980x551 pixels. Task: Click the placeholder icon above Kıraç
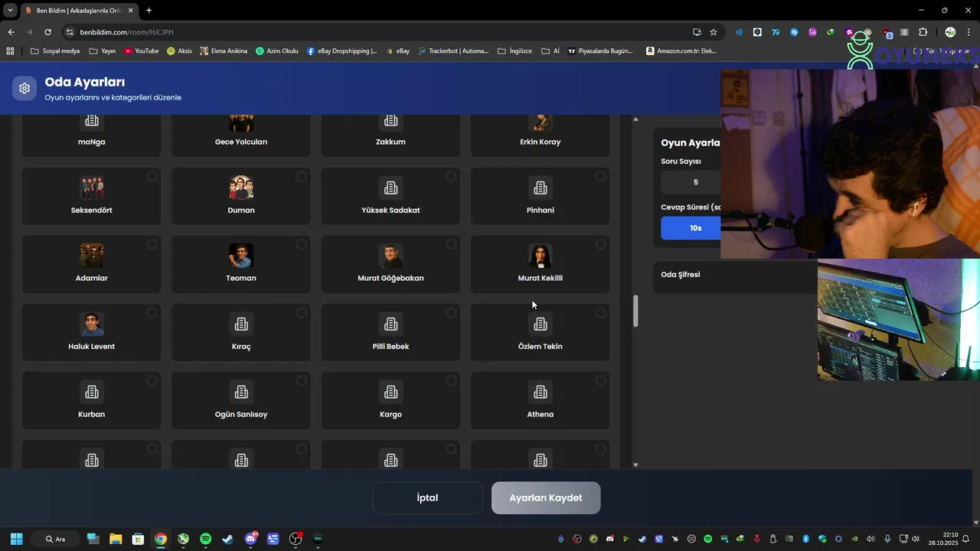[x=241, y=324]
